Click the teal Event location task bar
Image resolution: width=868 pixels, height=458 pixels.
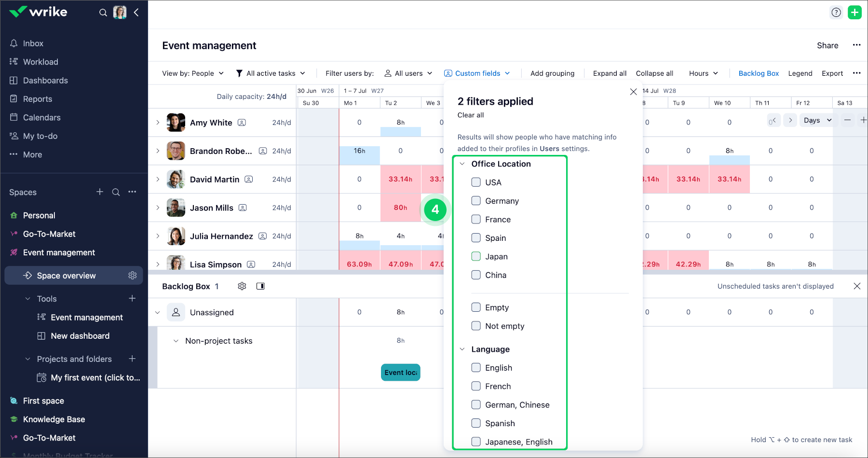tap(400, 373)
